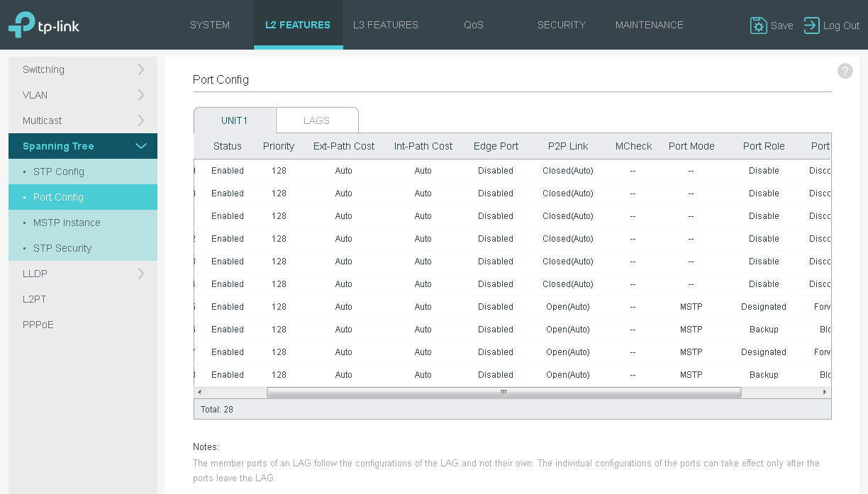Click the Edge Port column header
Image resolution: width=868 pixels, height=494 pixels.
pyautogui.click(x=496, y=146)
